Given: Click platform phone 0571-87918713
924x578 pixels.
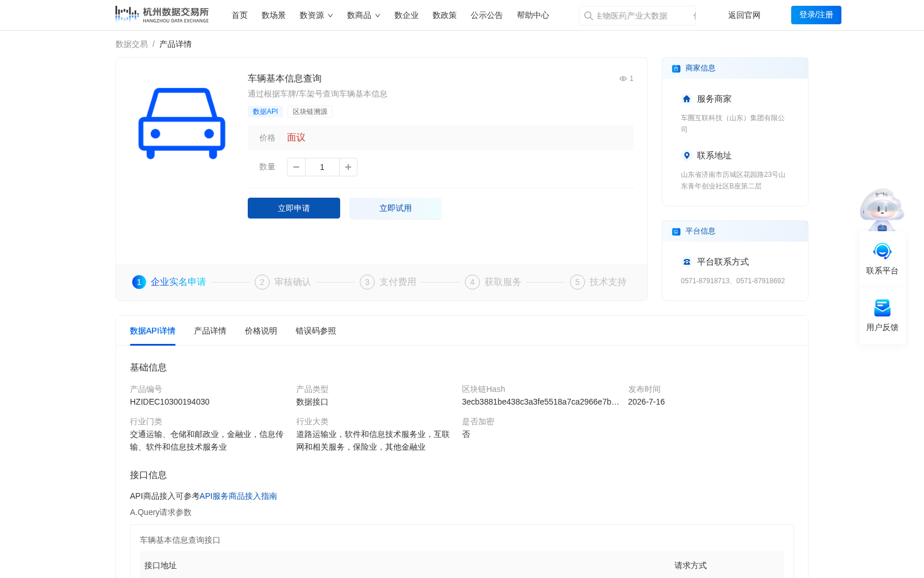Looking at the screenshot, I should 705,281.
